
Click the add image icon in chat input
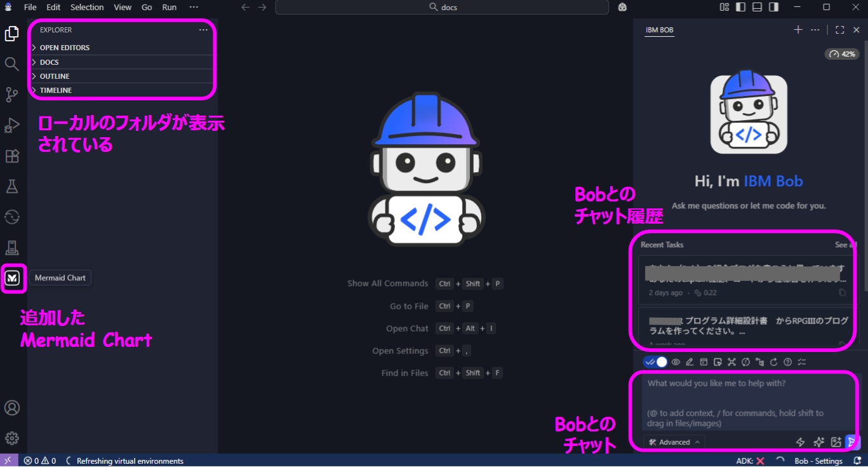pyautogui.click(x=836, y=442)
